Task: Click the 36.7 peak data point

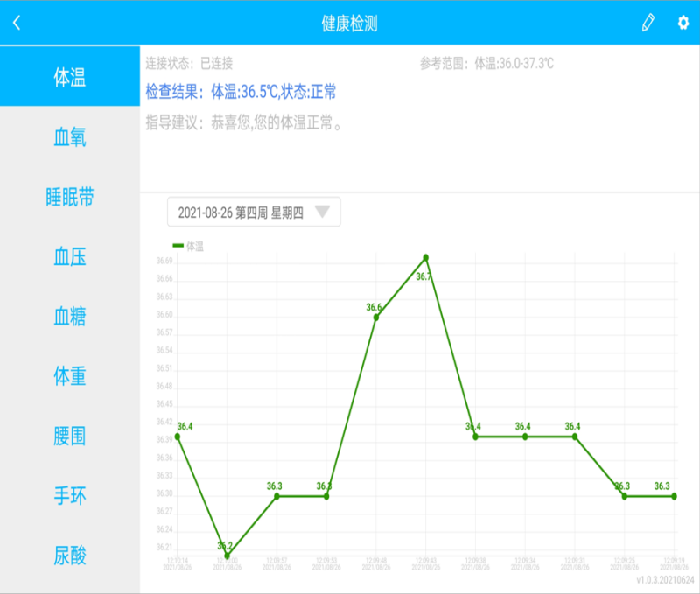Action: pyautogui.click(x=426, y=258)
